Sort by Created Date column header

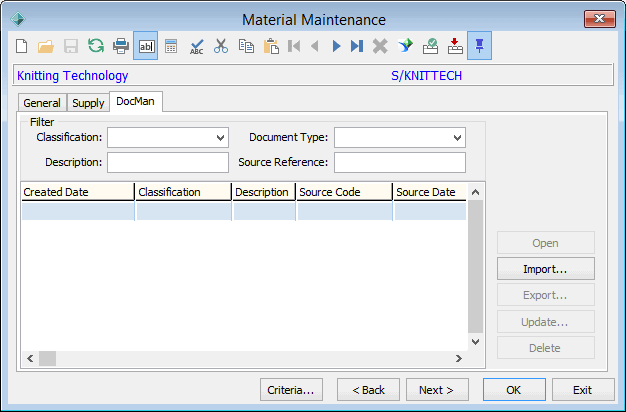click(78, 192)
